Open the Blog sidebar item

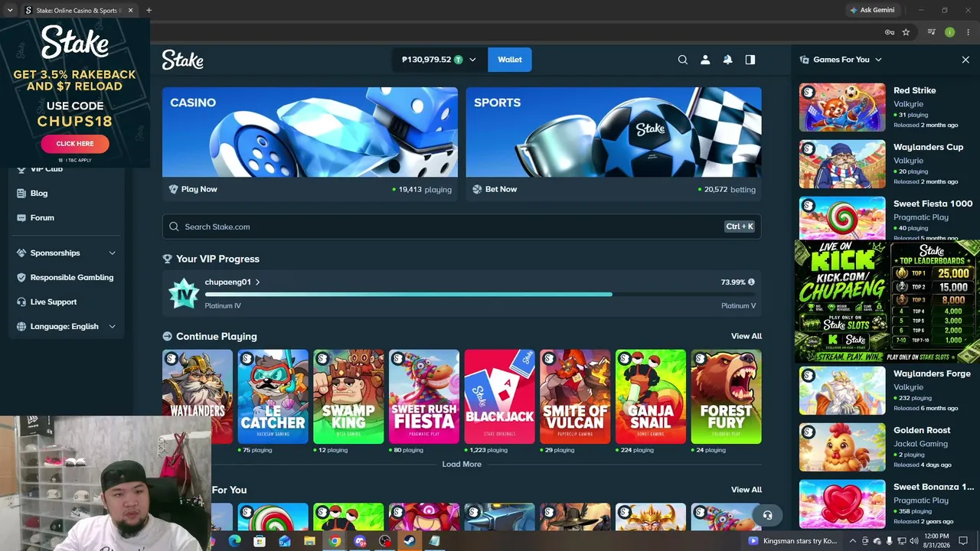coord(39,194)
